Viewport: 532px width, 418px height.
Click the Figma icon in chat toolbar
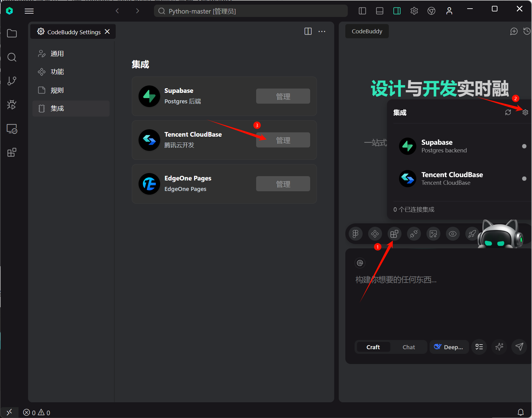355,234
